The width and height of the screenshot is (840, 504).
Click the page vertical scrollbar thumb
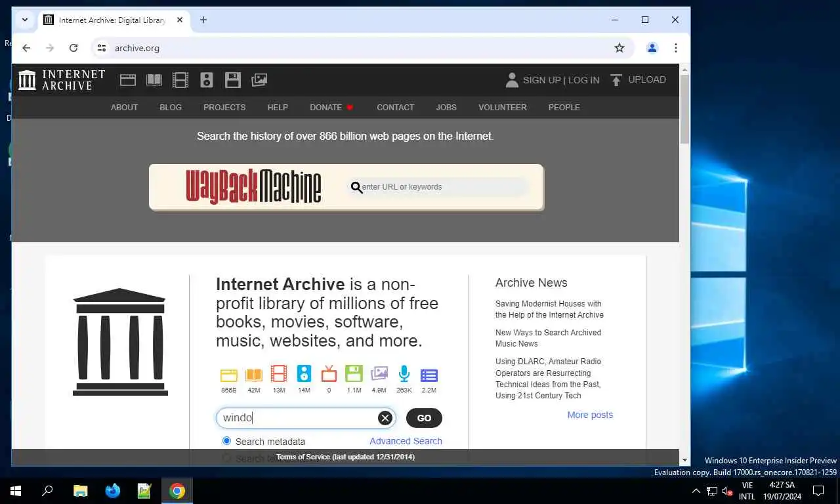coord(684,109)
